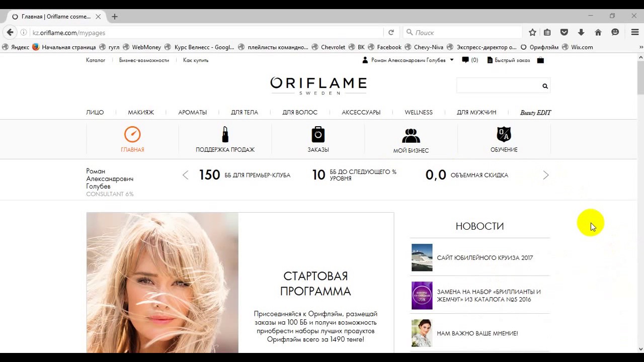Reload the page with the refresh icon

(391, 32)
